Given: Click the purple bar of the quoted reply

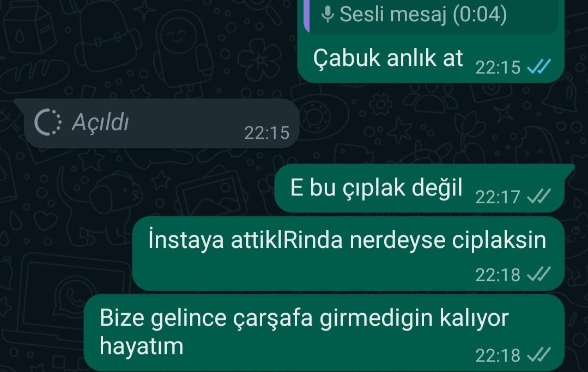Looking at the screenshot, I should click(x=307, y=16).
